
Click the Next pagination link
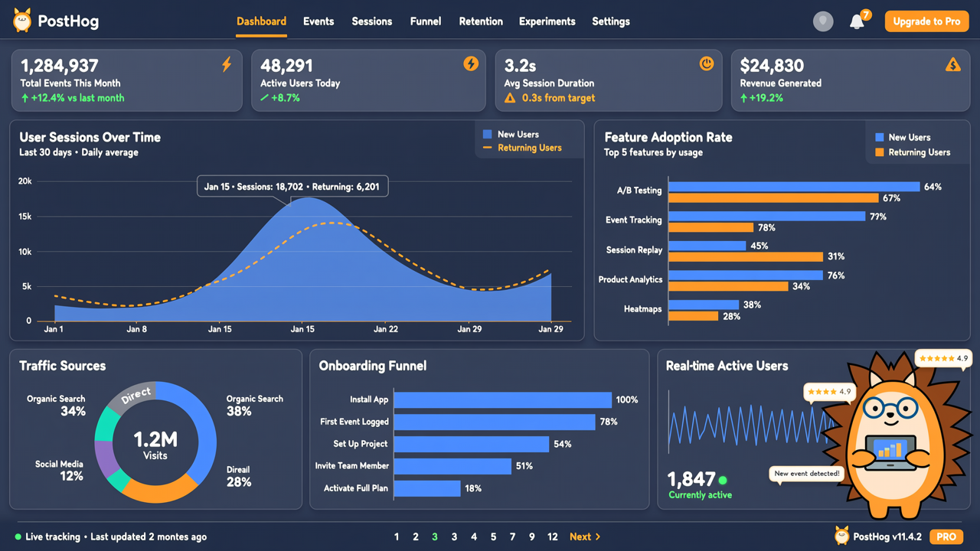coord(585,536)
